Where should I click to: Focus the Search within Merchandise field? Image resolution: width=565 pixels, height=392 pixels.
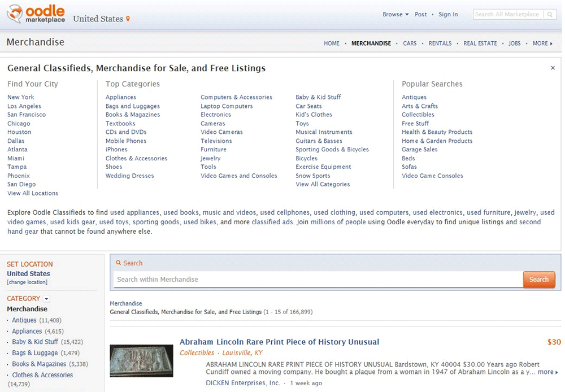click(x=318, y=280)
